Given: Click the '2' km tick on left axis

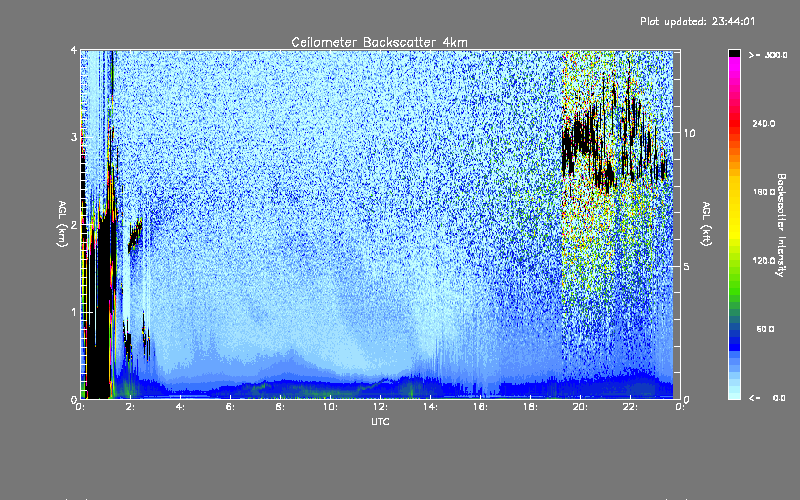Looking at the screenshot, I should (74, 224).
